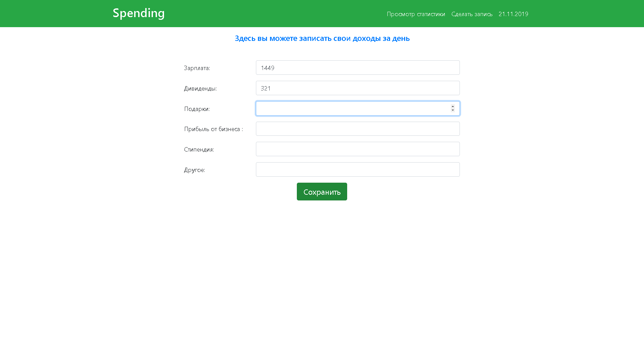The height and width of the screenshot is (362, 644).
Task: Click the Дивиденды field label
Action: (200, 88)
